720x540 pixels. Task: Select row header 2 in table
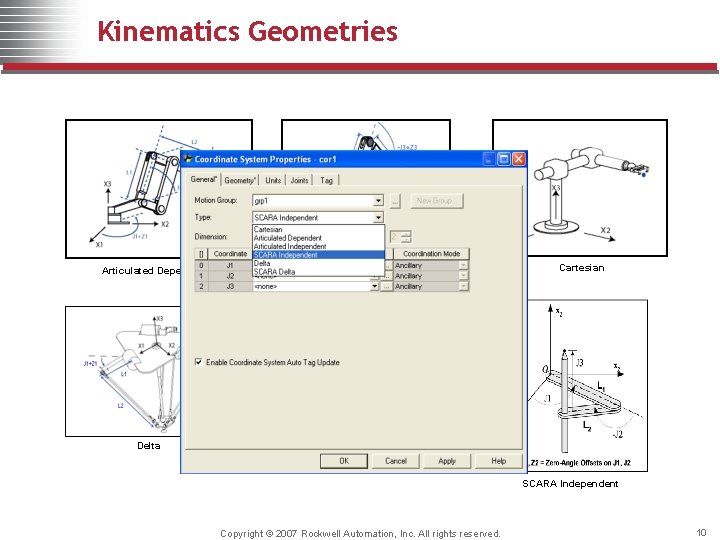(201, 286)
